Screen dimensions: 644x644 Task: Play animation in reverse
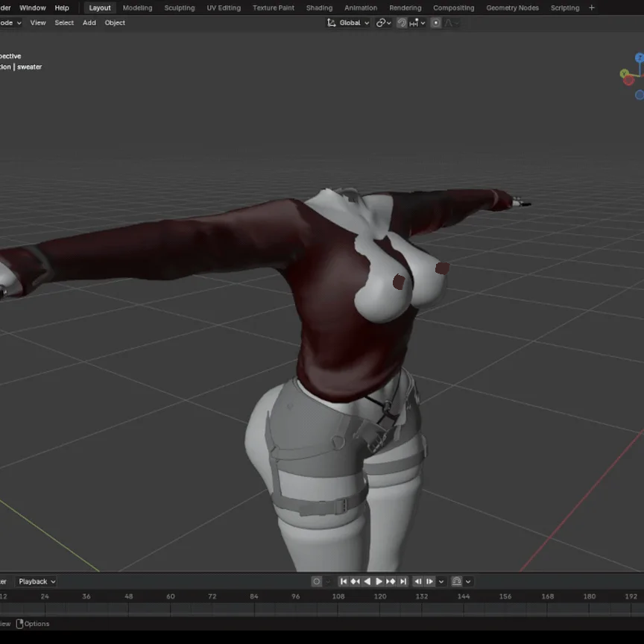[x=367, y=581]
